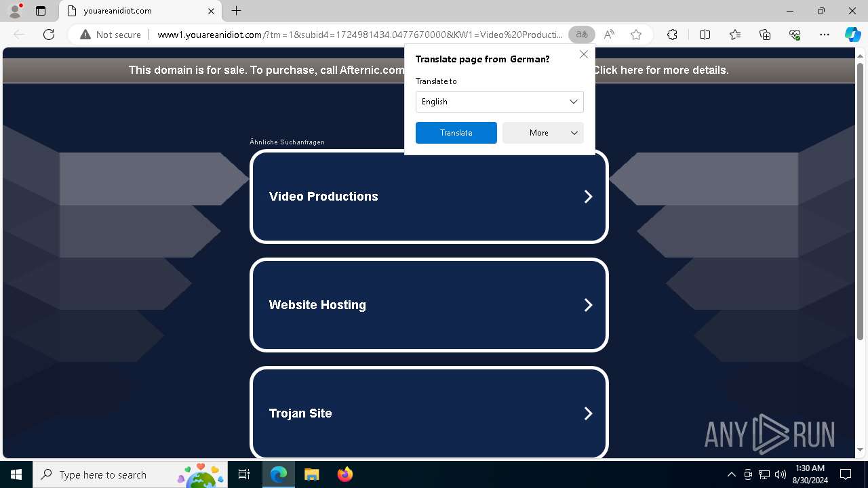This screenshot has width=868, height=488.
Task: Close the translate popup
Action: 584,54
